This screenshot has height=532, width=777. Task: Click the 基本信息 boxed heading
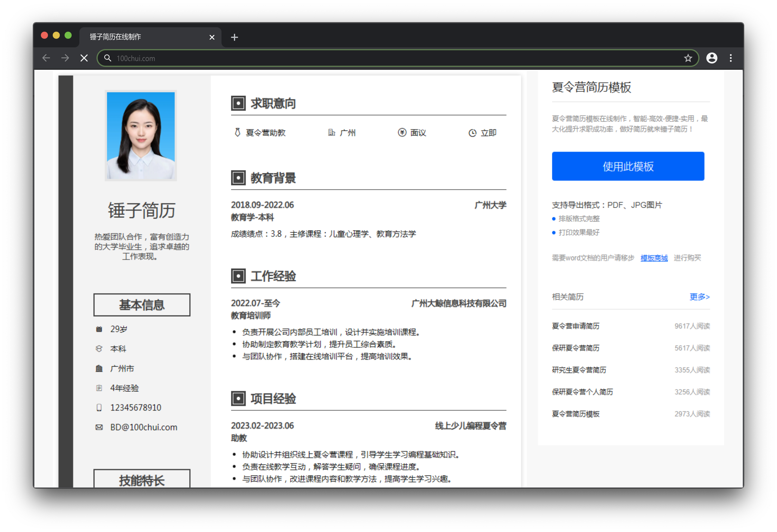click(x=142, y=305)
